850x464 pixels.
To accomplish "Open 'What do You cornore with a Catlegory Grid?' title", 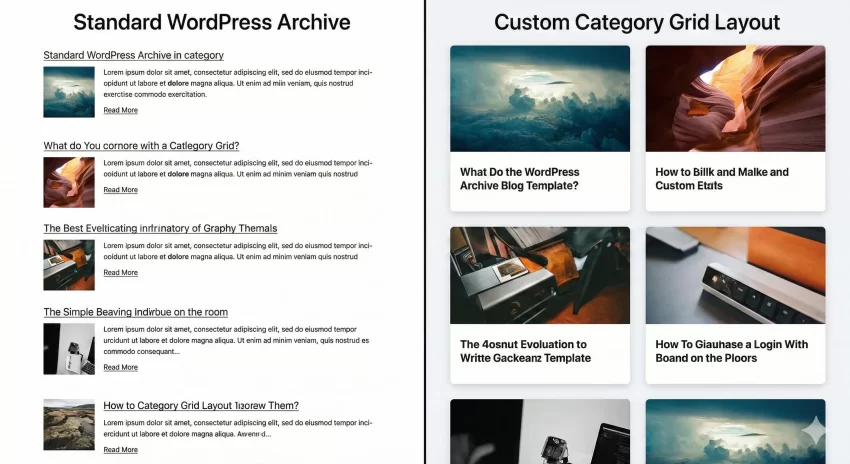I will pos(141,146).
